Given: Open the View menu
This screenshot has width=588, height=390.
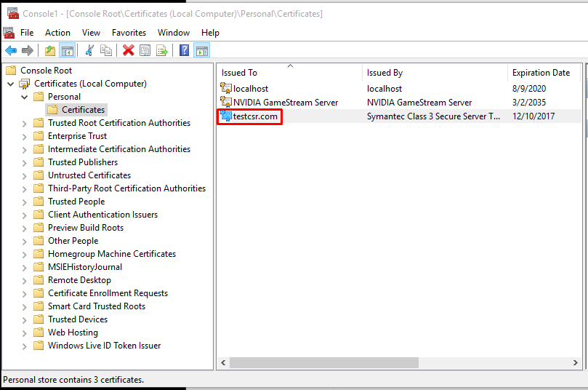Looking at the screenshot, I should (x=91, y=33).
